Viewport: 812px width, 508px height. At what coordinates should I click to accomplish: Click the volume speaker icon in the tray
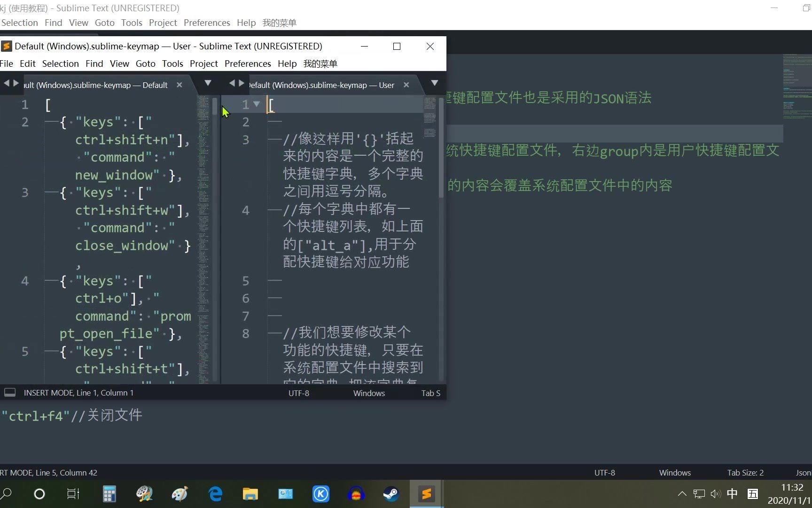716,494
